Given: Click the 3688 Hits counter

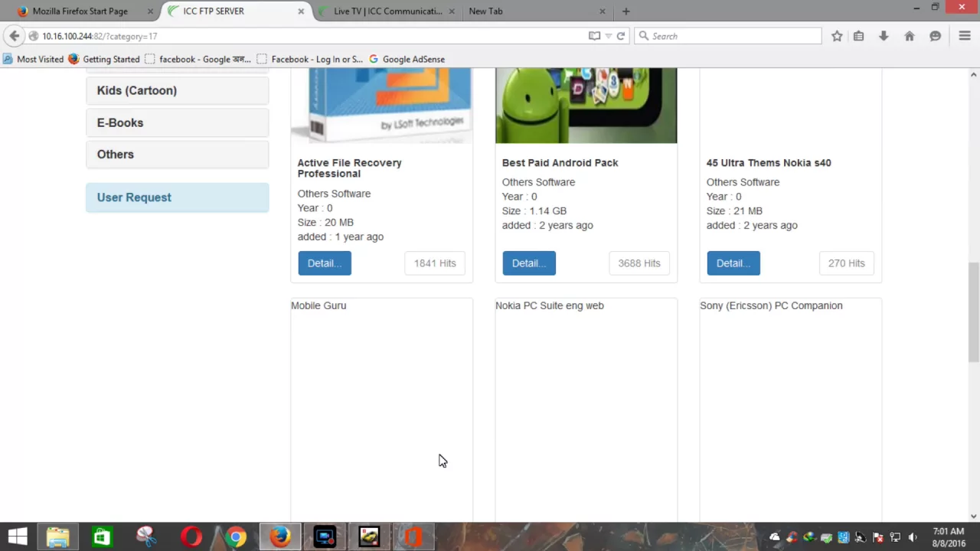Looking at the screenshot, I should coord(639,263).
